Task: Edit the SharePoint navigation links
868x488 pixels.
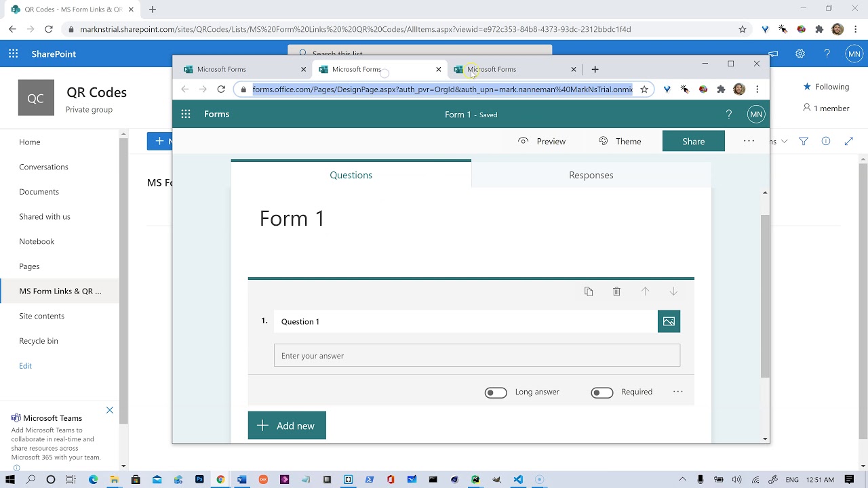Action: click(x=25, y=366)
